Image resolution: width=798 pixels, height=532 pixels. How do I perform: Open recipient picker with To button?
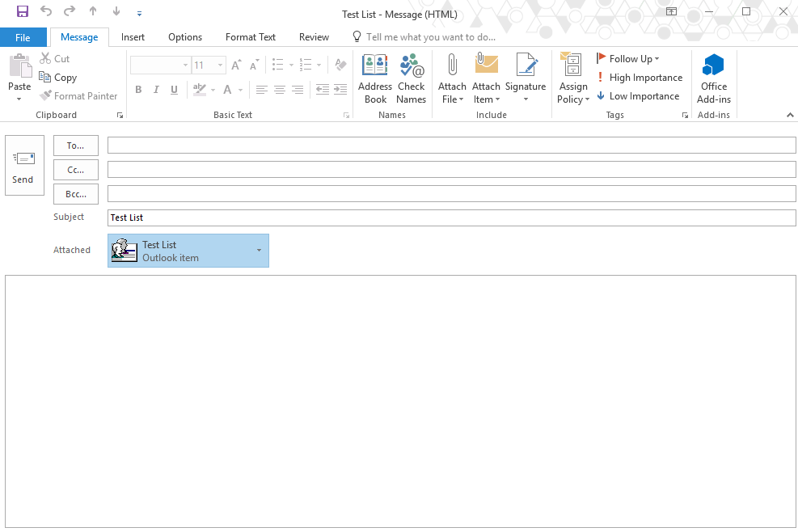[x=75, y=146]
